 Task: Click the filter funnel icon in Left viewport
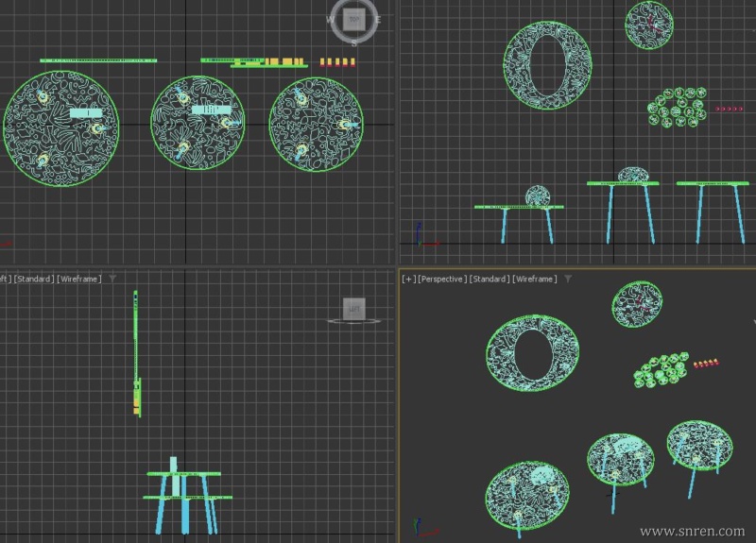click(x=112, y=279)
